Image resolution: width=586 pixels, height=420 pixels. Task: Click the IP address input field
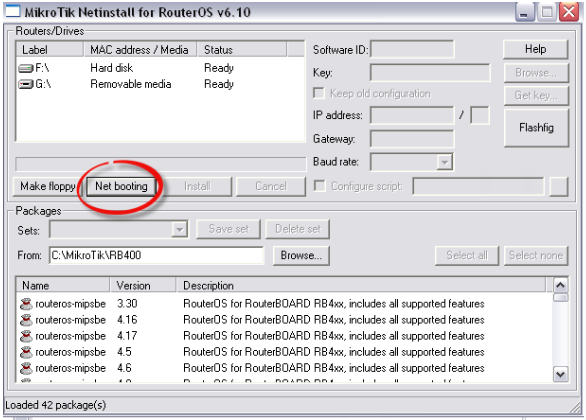[412, 115]
